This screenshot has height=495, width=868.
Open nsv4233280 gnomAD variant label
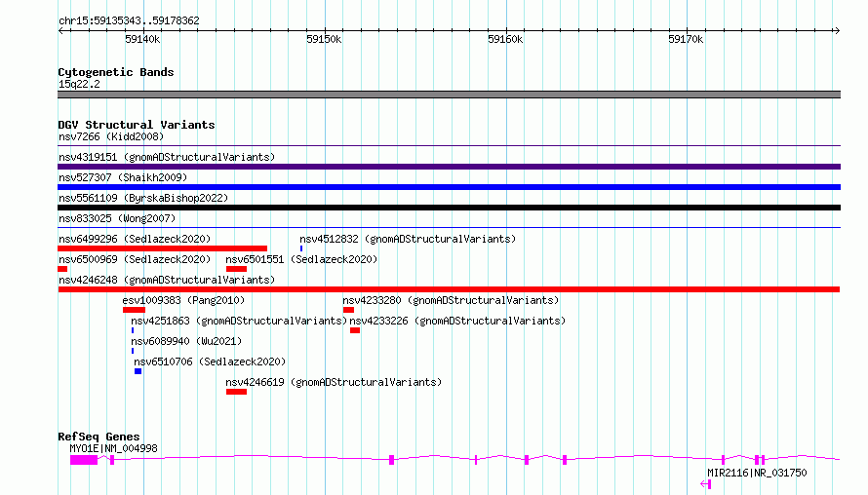pyautogui.click(x=451, y=300)
